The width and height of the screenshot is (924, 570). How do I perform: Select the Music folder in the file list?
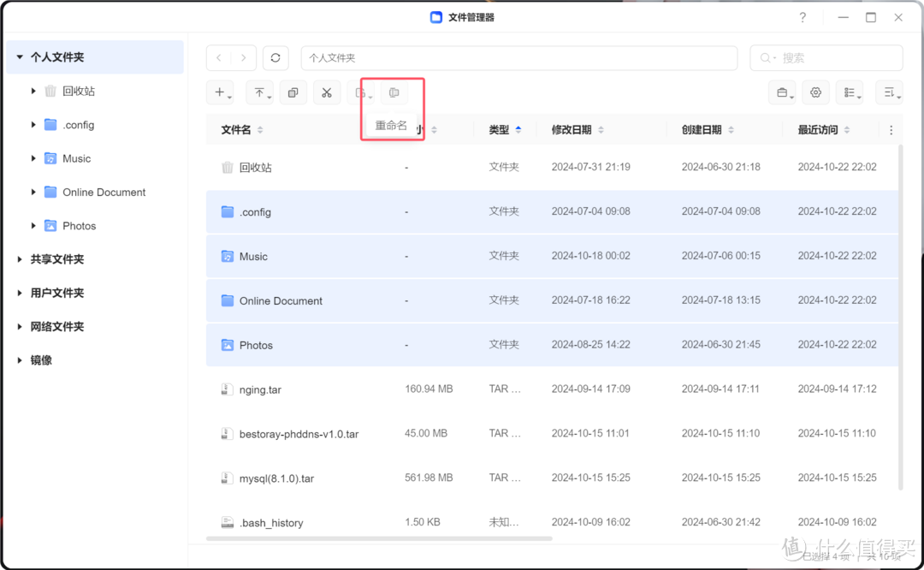click(254, 255)
